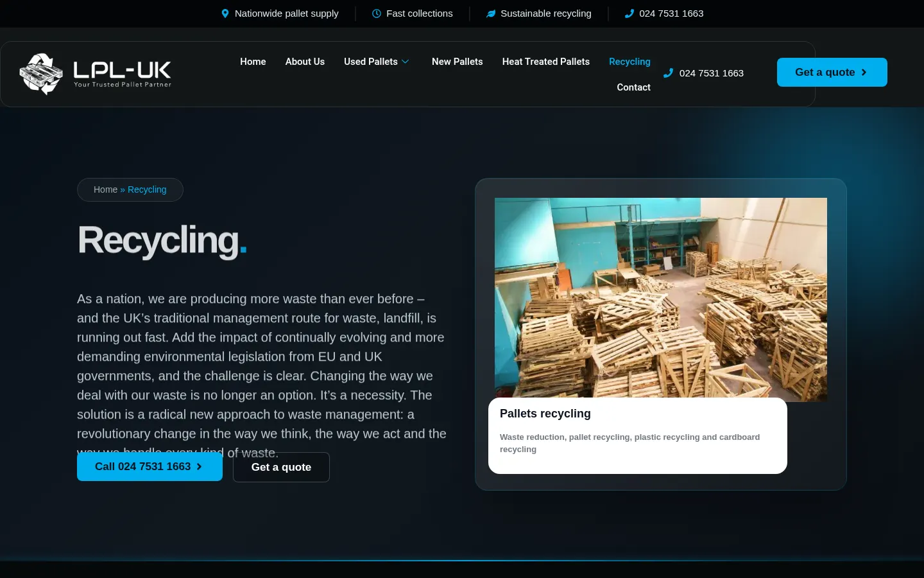Click the header phone number 024 7531 1663
The image size is (924, 578).
coord(712,73)
